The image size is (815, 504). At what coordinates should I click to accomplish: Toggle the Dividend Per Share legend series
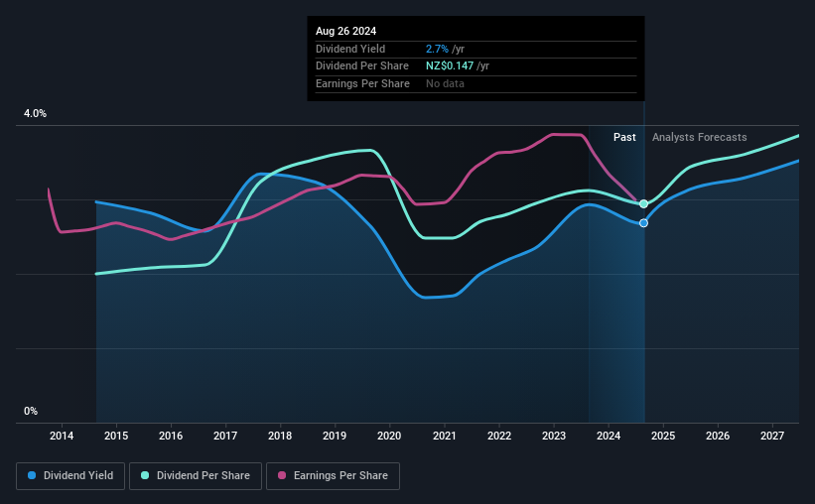(x=196, y=476)
